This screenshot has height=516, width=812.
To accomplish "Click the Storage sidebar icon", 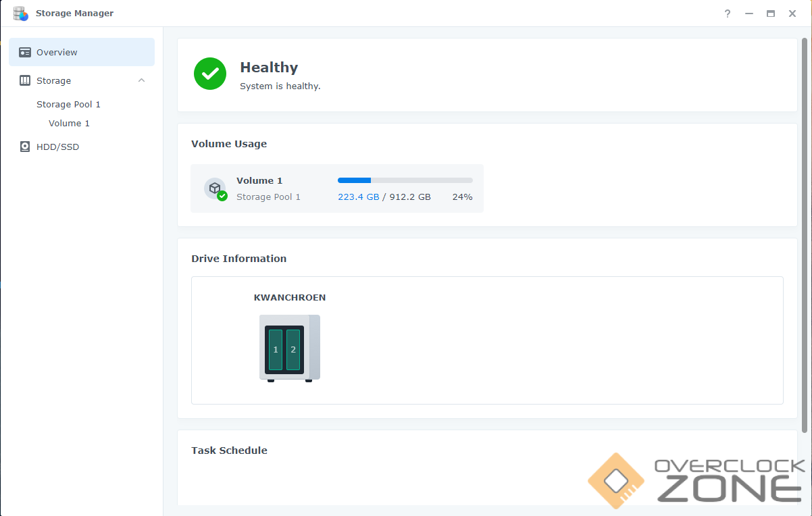I will click(x=25, y=80).
